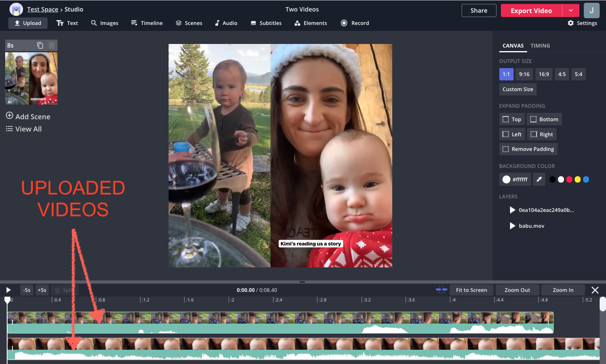This screenshot has height=364, width=606.
Task: Close the timeline panel
Action: pyautogui.click(x=595, y=290)
